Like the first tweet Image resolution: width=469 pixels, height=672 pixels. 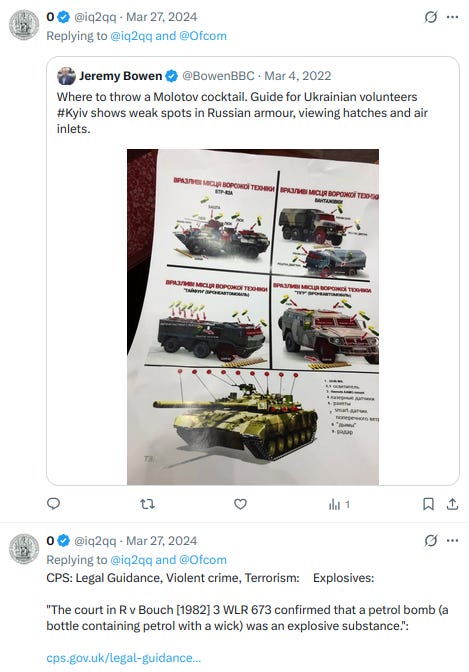click(241, 504)
